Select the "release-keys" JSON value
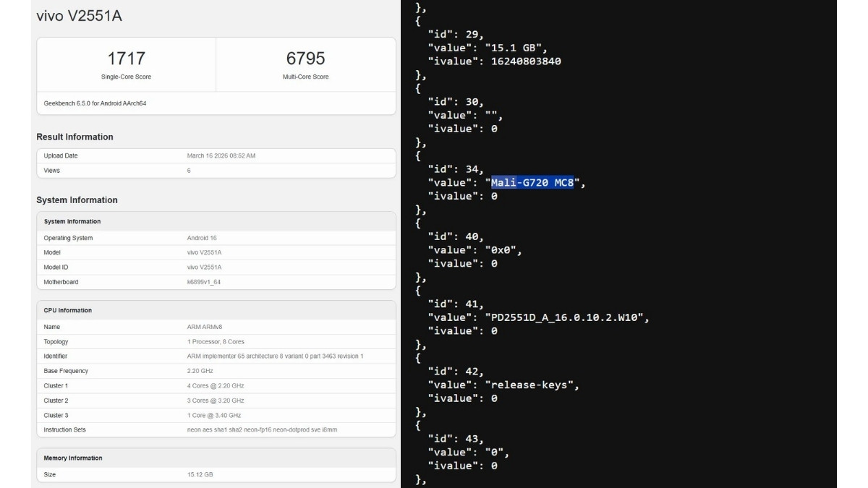Screen dimensions: 868x488 click(532, 385)
